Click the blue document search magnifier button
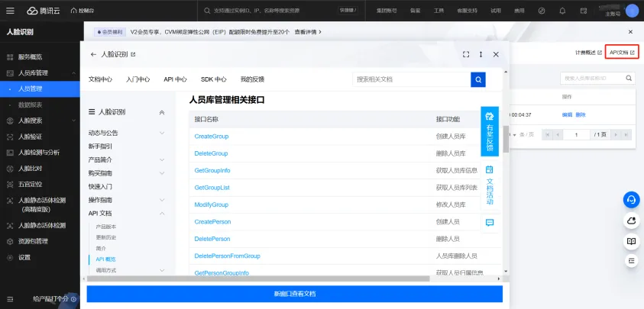644x309 pixels. (478, 79)
